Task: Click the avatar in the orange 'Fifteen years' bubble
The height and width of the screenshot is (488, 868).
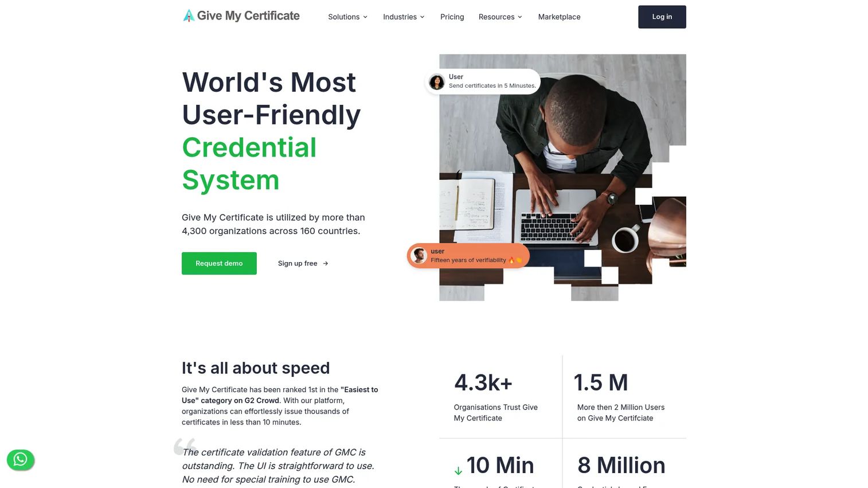Action: click(x=419, y=255)
